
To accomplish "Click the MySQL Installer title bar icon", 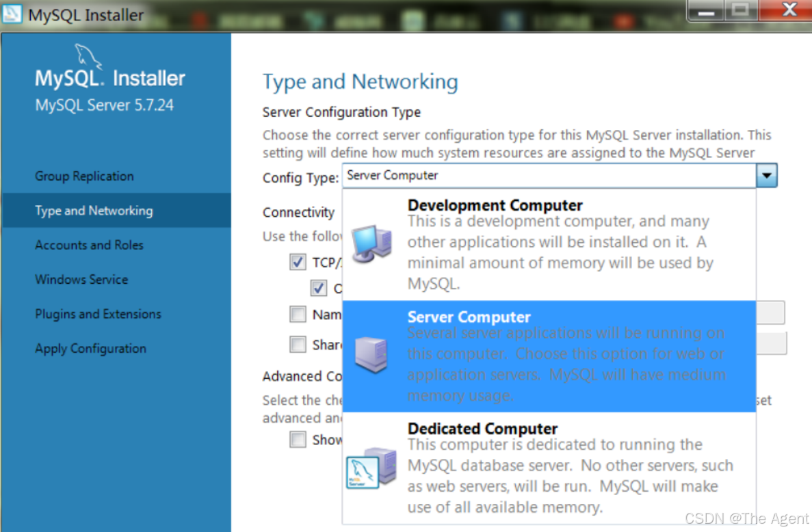I will (x=12, y=14).
